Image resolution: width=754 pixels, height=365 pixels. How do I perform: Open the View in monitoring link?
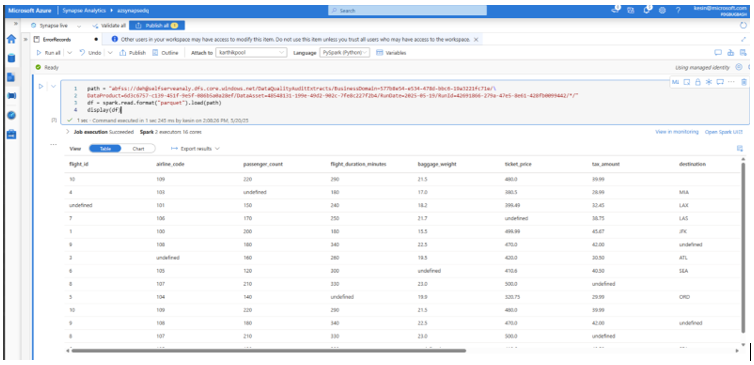point(677,132)
